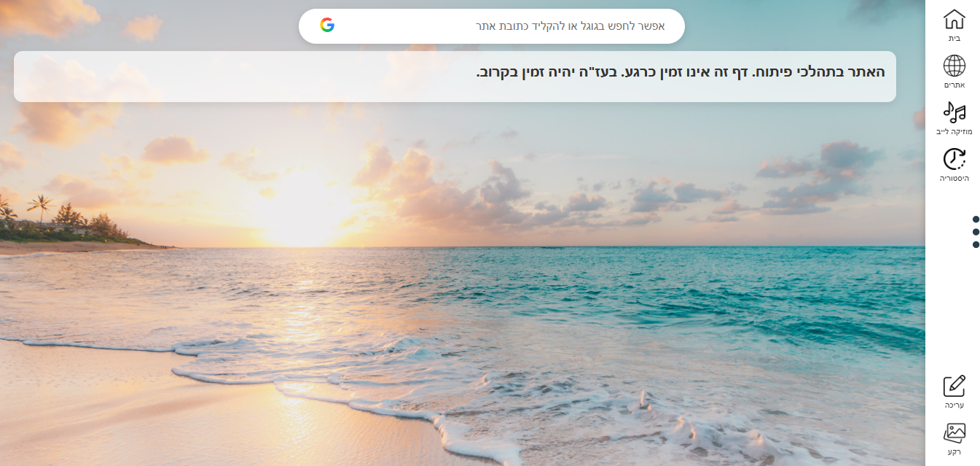The height and width of the screenshot is (466, 980).
Task: Open the Home (בית) house icon
Action: [954, 19]
